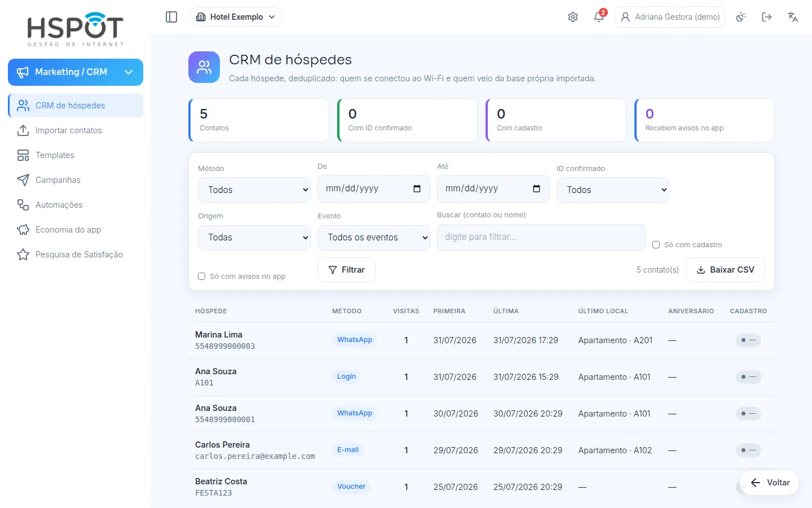Select CRM de hóspedes in sidebar
Screen dimensions: 812x508
click(x=76, y=106)
